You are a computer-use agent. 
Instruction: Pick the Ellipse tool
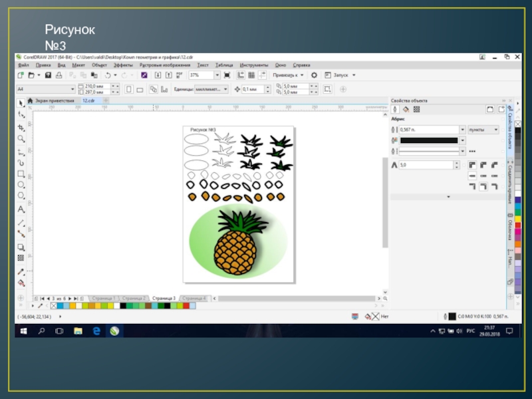tap(21, 186)
